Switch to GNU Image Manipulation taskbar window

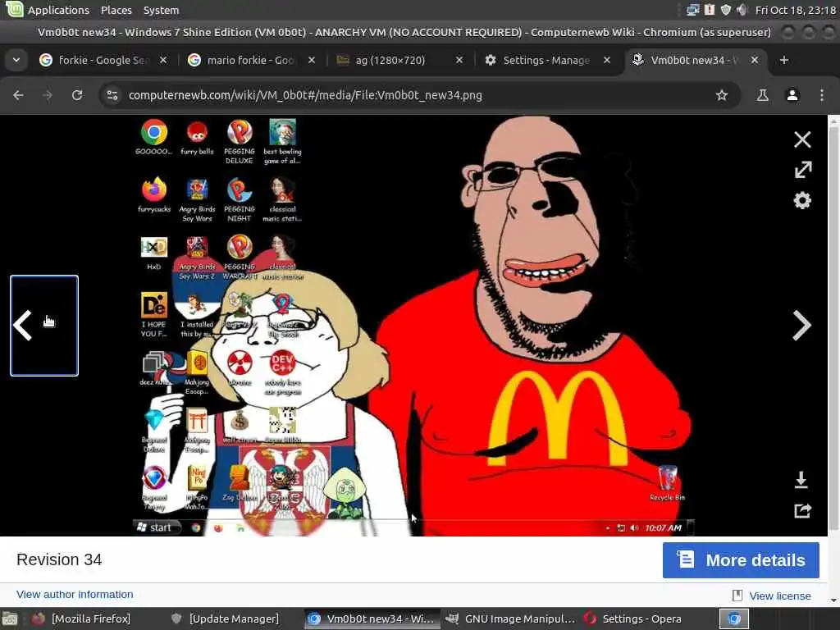[x=512, y=619]
